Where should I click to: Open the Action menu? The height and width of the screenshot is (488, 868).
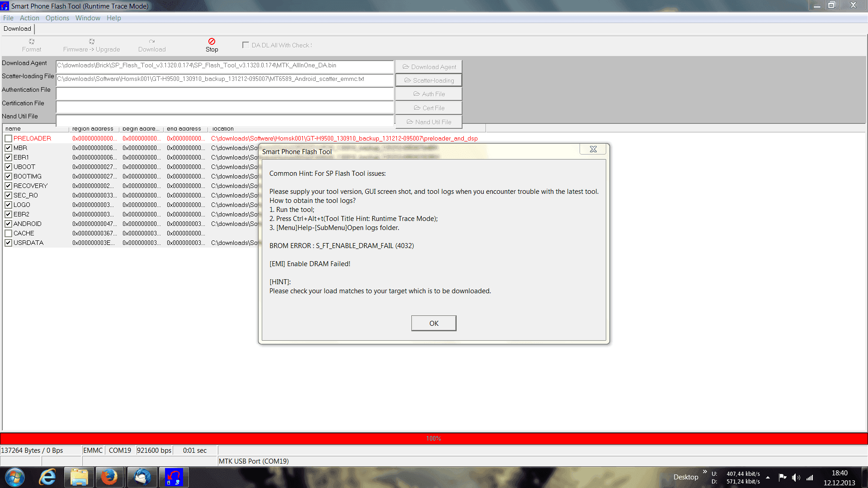(29, 18)
